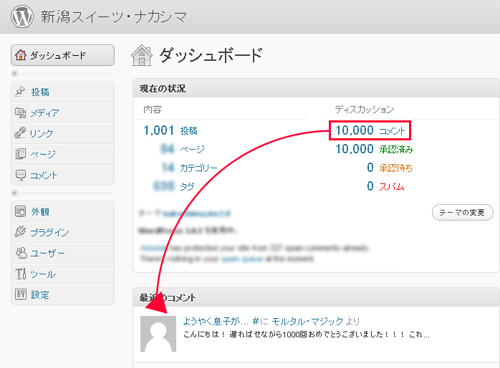The width and height of the screenshot is (500, 368).
Task: Click the appearance icon beside 外観
Action: click(x=20, y=211)
